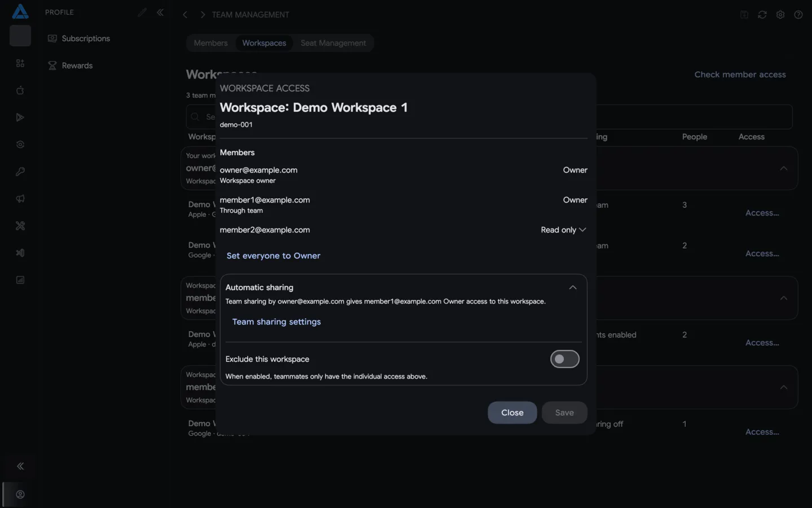Switch to the Workspaces tab
812x508 pixels.
click(x=264, y=43)
